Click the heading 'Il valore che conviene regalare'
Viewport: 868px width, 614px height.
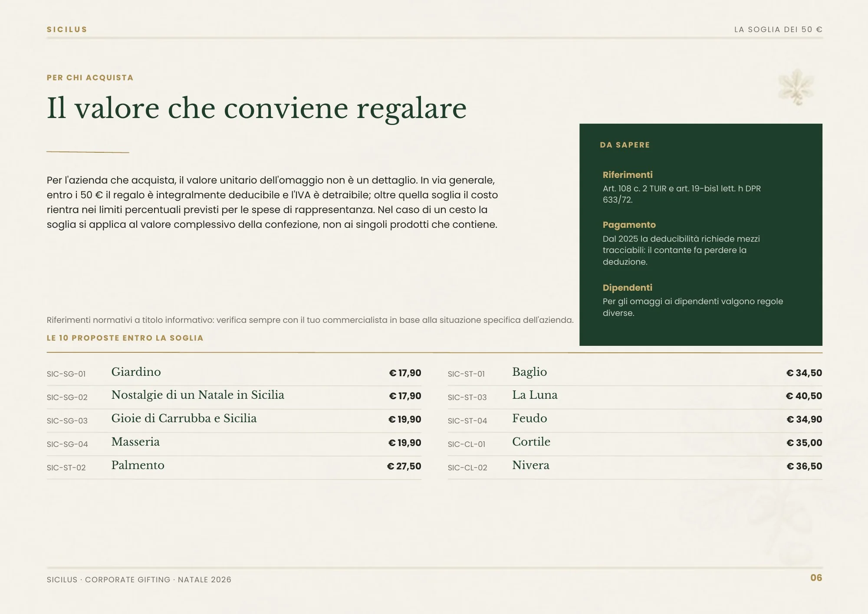256,108
